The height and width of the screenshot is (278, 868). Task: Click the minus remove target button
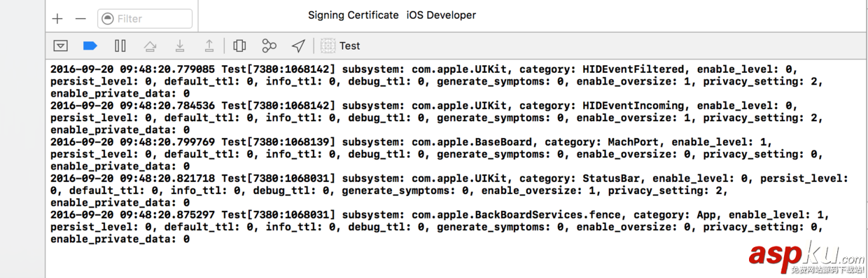coord(81,19)
